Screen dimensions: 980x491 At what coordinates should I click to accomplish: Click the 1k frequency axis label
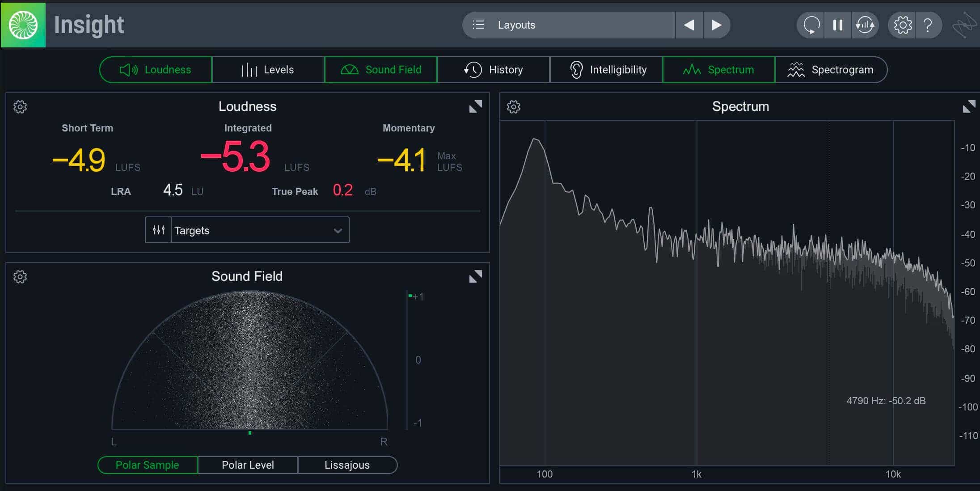click(x=697, y=474)
